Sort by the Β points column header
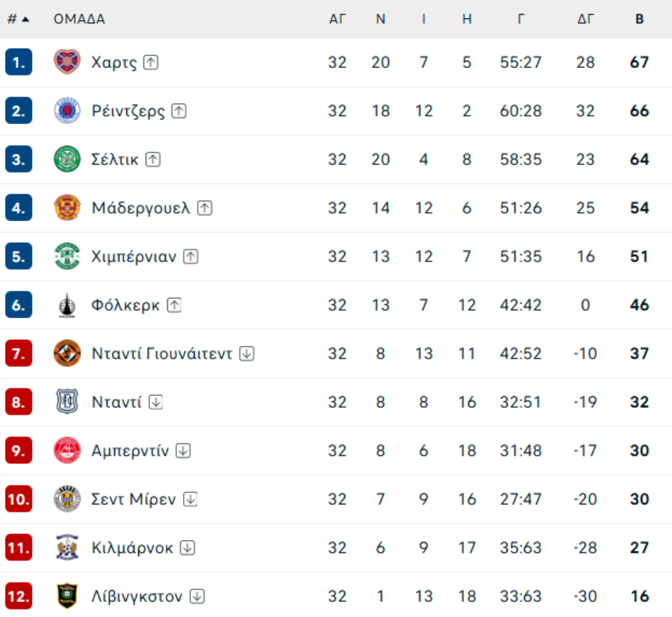This screenshot has height=617, width=672. (x=639, y=19)
